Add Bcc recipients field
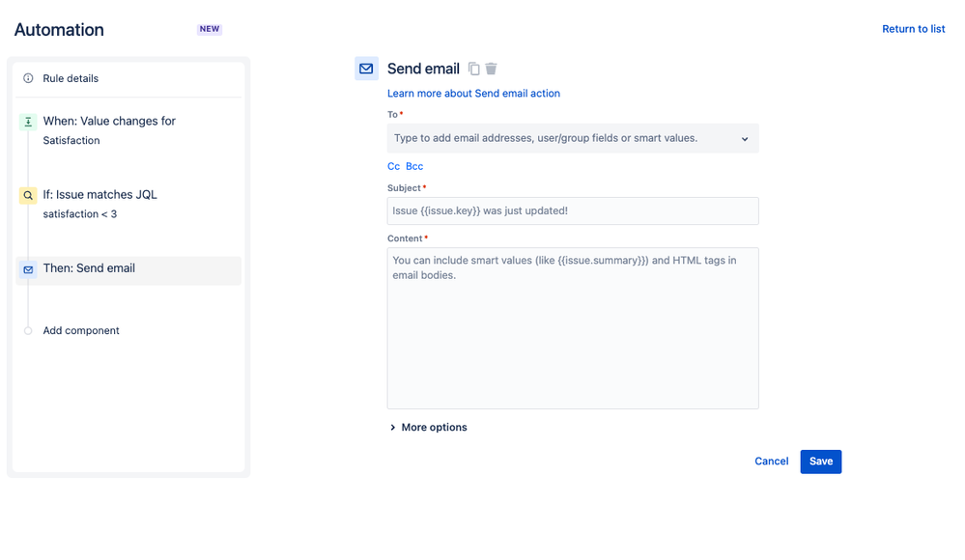This screenshot has width=965, height=560. tap(414, 166)
